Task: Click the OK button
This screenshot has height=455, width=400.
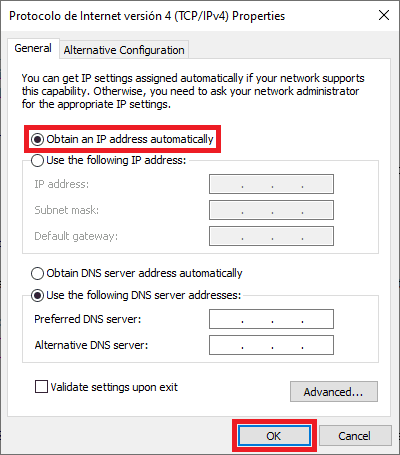Action: (x=274, y=436)
